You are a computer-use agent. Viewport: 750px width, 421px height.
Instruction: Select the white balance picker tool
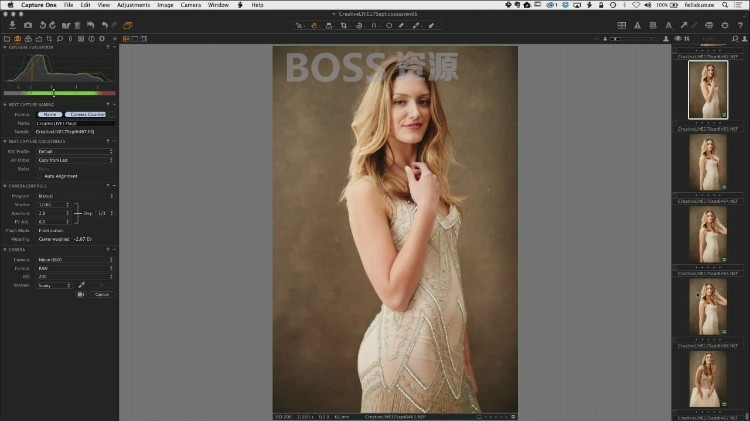[x=416, y=25]
